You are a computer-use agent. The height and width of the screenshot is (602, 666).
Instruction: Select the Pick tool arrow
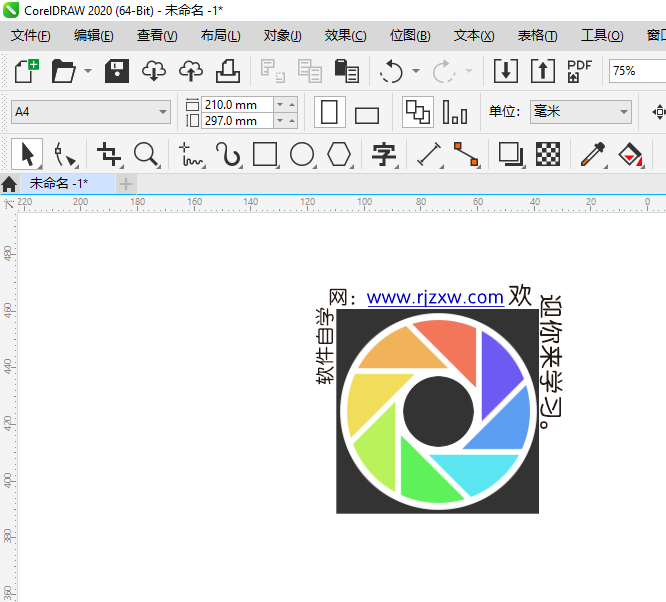click(x=26, y=154)
